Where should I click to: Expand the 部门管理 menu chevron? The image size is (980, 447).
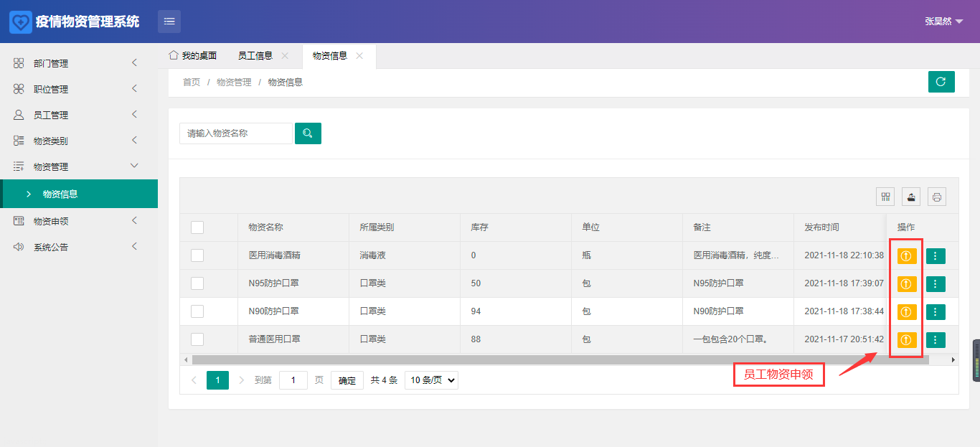[x=134, y=63]
